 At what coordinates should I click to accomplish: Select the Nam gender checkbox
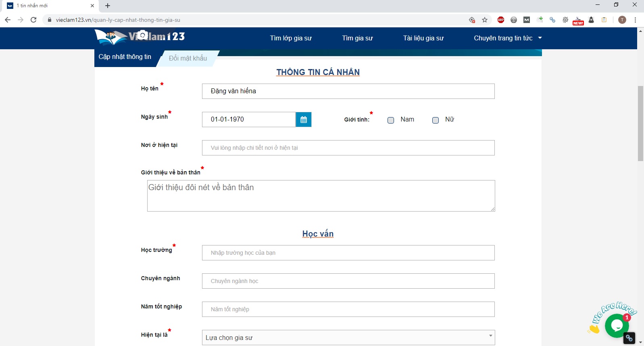click(x=391, y=120)
